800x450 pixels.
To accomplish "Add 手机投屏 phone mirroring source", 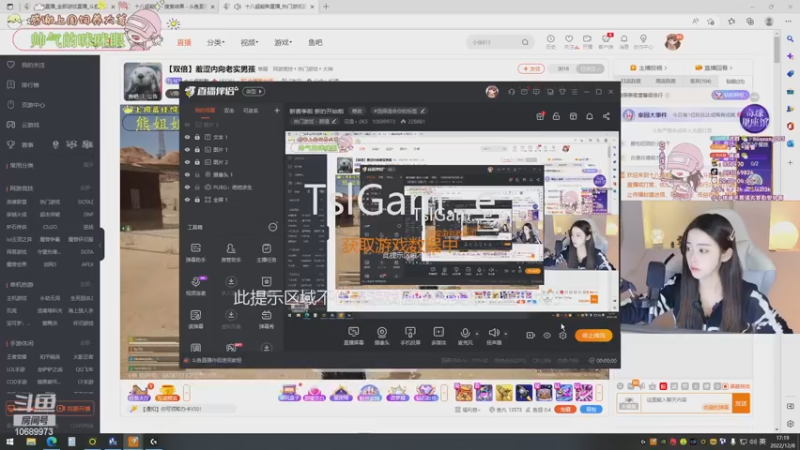I will [x=410, y=336].
